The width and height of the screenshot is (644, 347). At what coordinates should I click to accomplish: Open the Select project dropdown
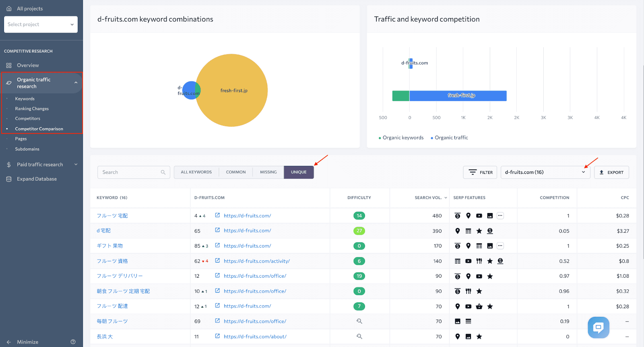click(41, 25)
